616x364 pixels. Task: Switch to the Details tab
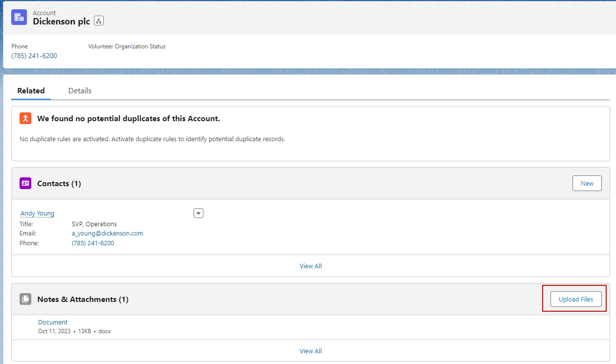(x=80, y=90)
